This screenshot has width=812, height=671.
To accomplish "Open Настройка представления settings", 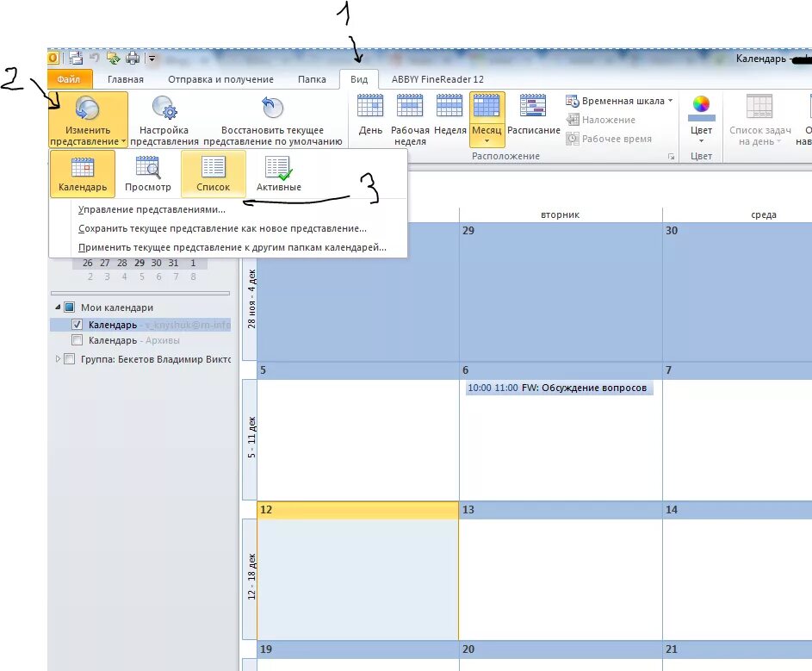I will (x=164, y=120).
